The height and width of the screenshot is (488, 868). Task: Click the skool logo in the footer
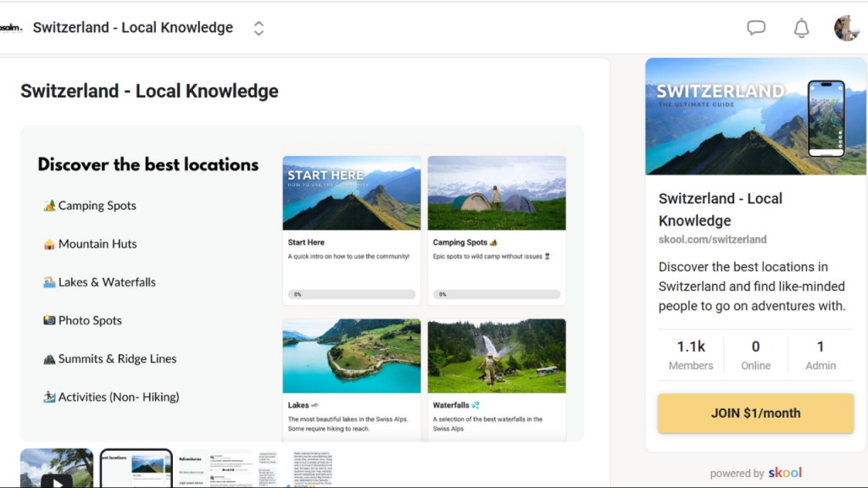[784, 473]
